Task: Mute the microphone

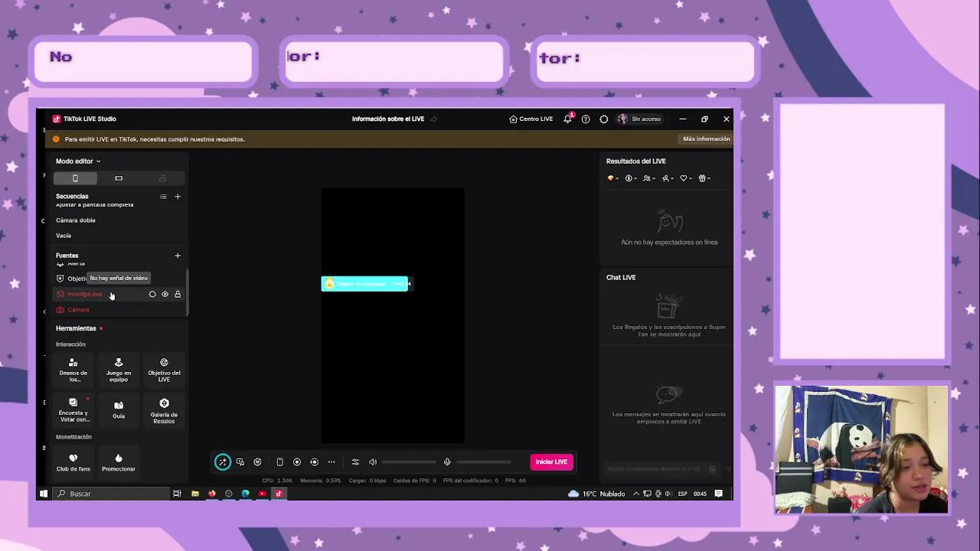Action: [447, 462]
